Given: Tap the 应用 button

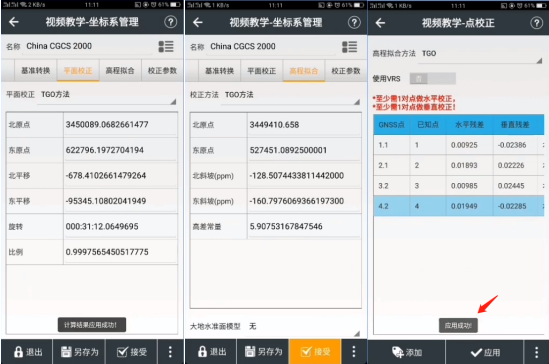Looking at the screenshot, I should 485,352.
